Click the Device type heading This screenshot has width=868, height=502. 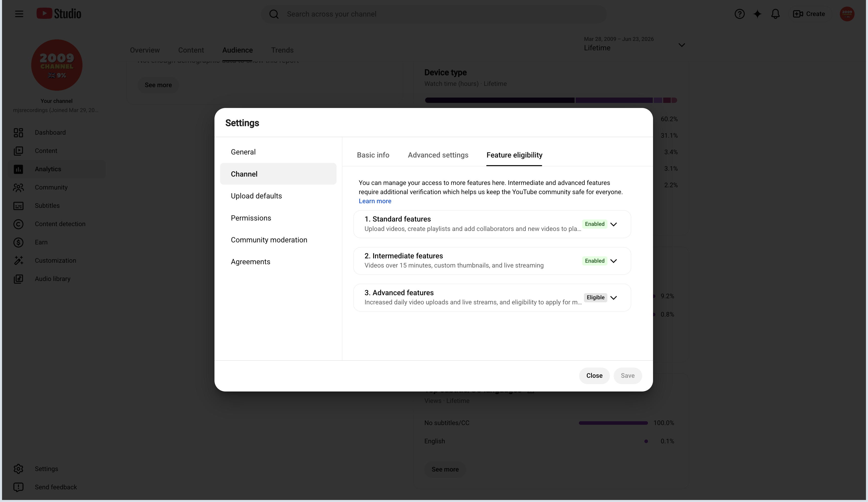click(445, 72)
